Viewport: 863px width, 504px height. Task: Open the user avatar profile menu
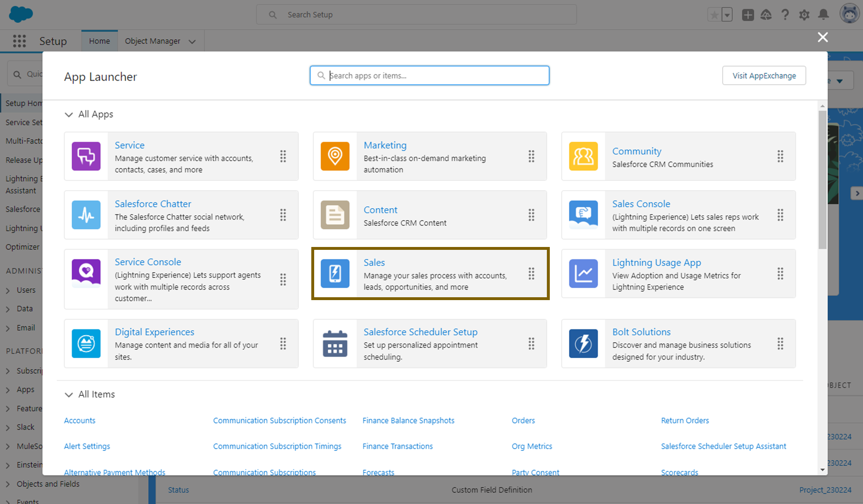coord(850,14)
